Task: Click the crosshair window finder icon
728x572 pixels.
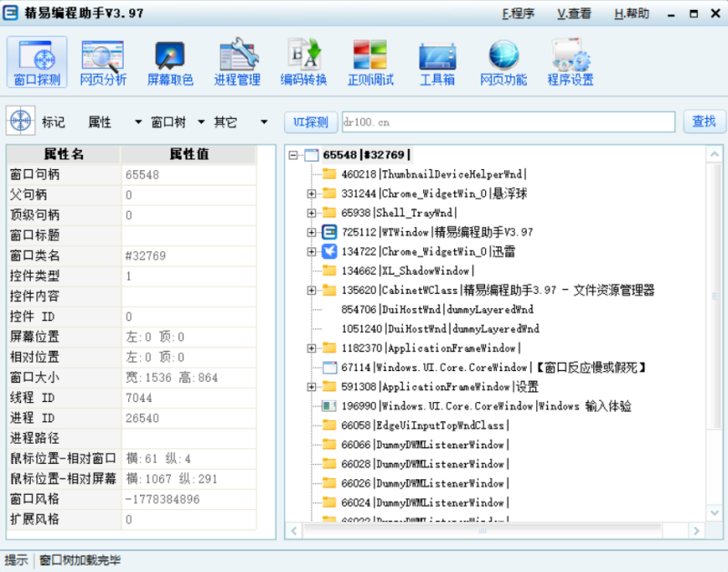Action: pos(20,121)
